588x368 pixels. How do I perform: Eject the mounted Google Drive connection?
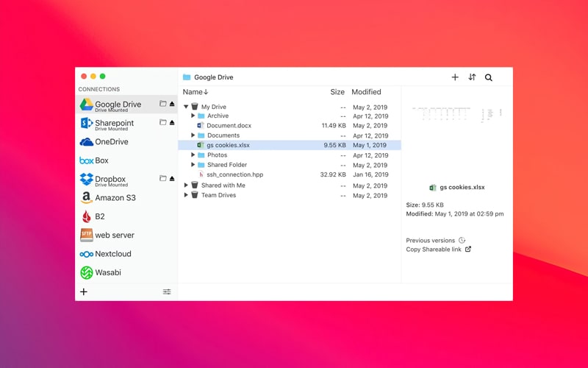[172, 105]
